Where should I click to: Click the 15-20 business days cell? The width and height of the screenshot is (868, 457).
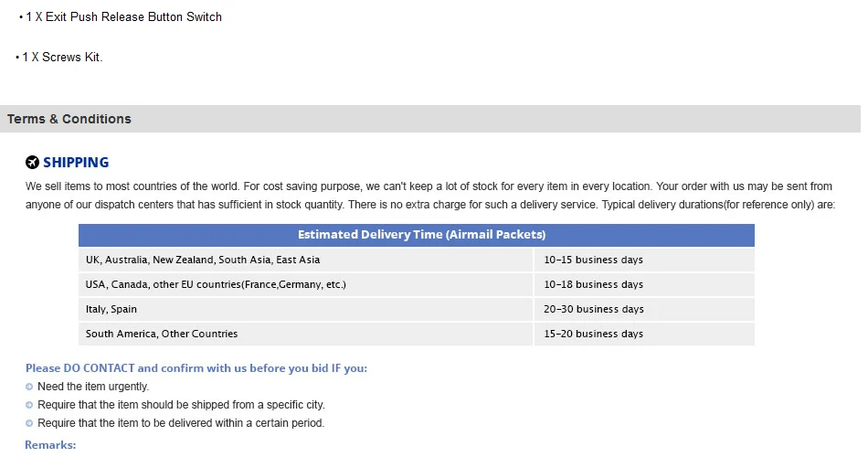[x=644, y=334]
